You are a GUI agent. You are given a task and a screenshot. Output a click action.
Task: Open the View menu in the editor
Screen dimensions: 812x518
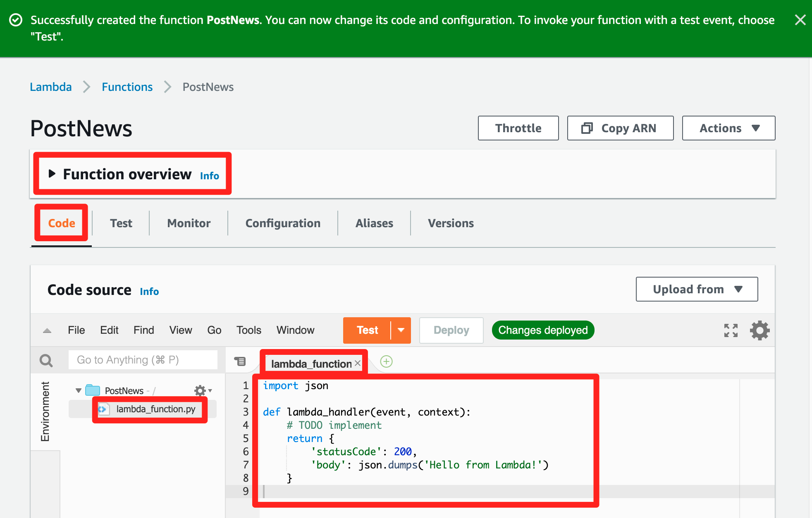(181, 330)
